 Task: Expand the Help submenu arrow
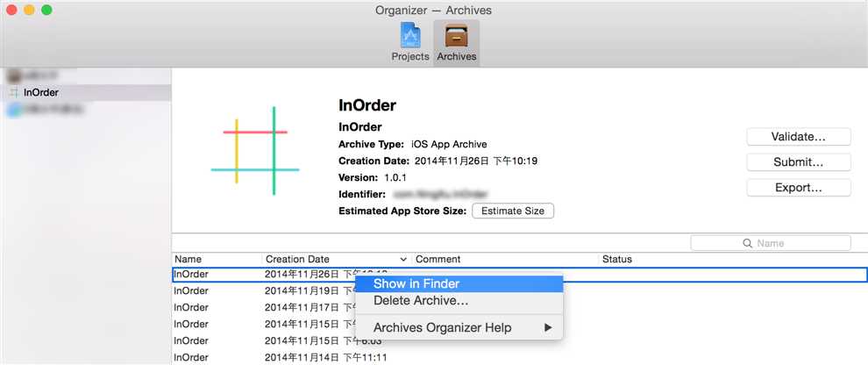coord(548,328)
